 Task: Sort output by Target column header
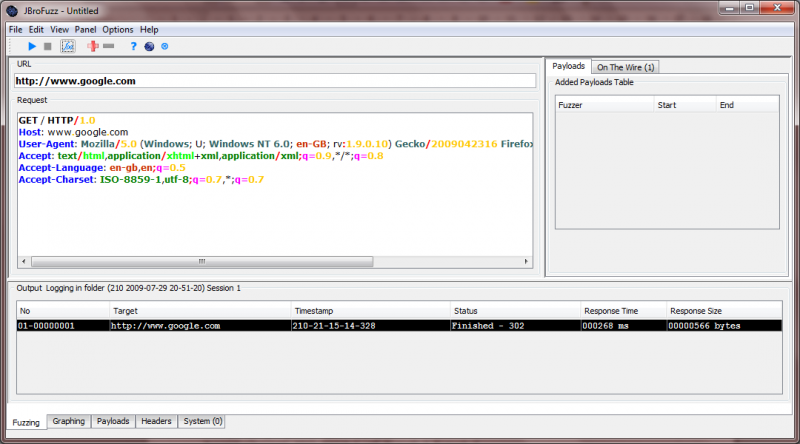click(200, 311)
